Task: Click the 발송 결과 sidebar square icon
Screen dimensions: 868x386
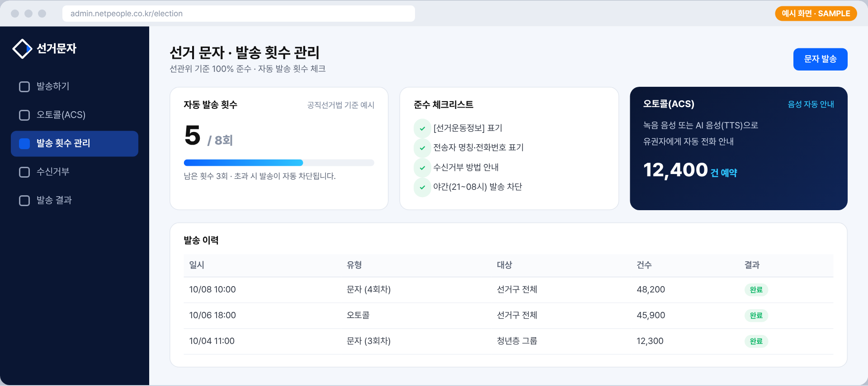Action: (x=24, y=201)
